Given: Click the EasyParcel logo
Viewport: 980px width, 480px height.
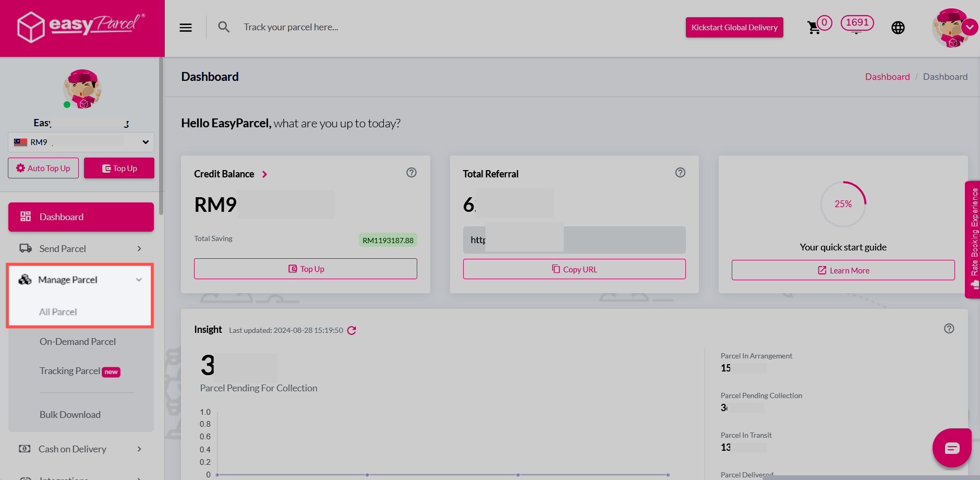Looking at the screenshot, I should pyautogui.click(x=81, y=27).
